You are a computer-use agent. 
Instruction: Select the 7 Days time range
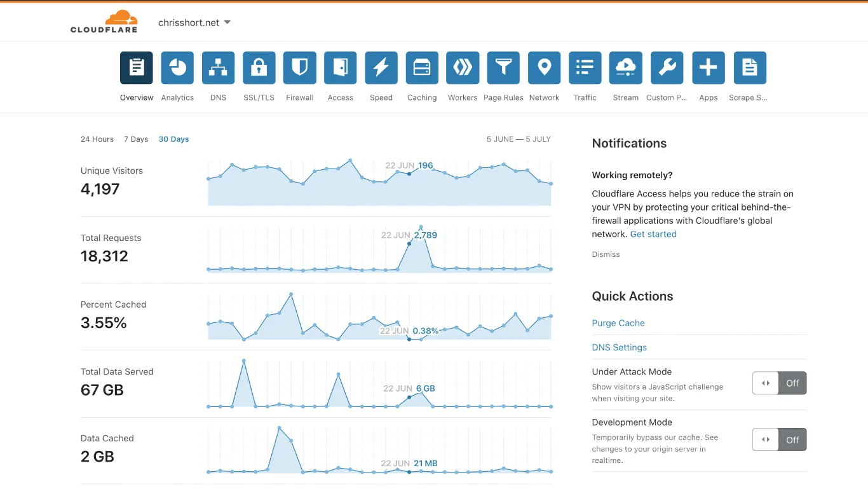point(136,139)
